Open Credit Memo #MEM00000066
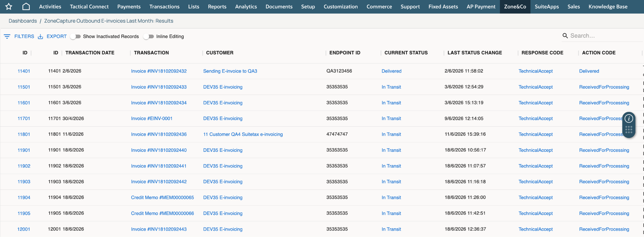 163,213
